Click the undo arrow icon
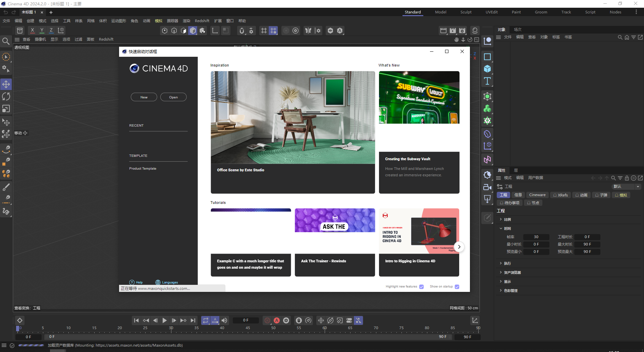Screen dimensions: 644x352 [x=6, y=12]
